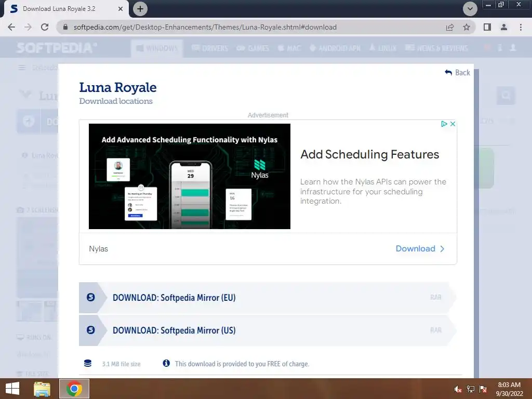Open the tab search dropdown

pos(470,9)
